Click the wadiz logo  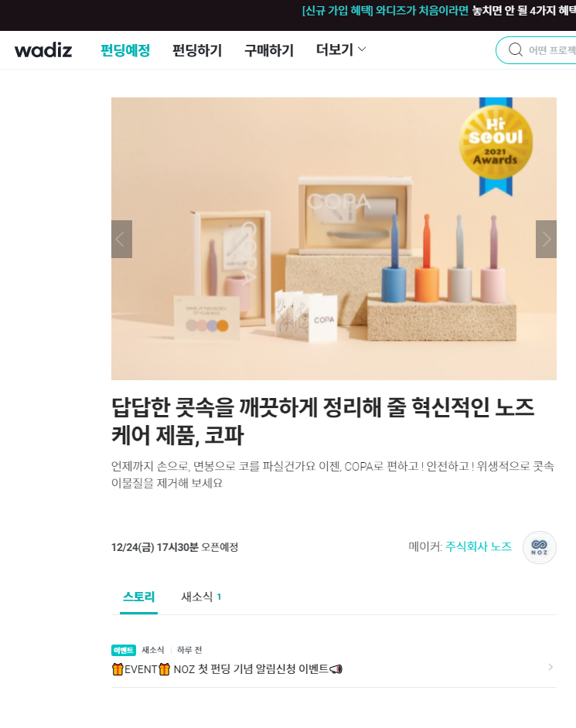(x=43, y=50)
